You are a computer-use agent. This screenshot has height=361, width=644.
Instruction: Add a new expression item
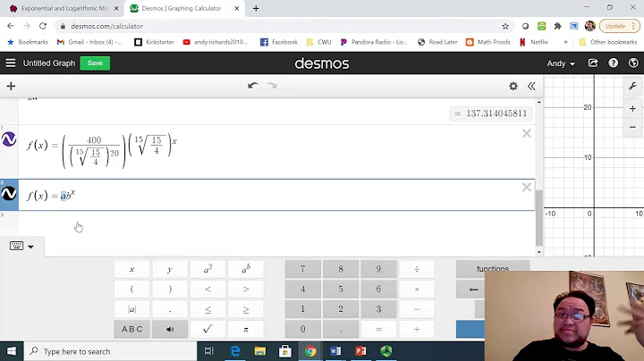click(11, 86)
